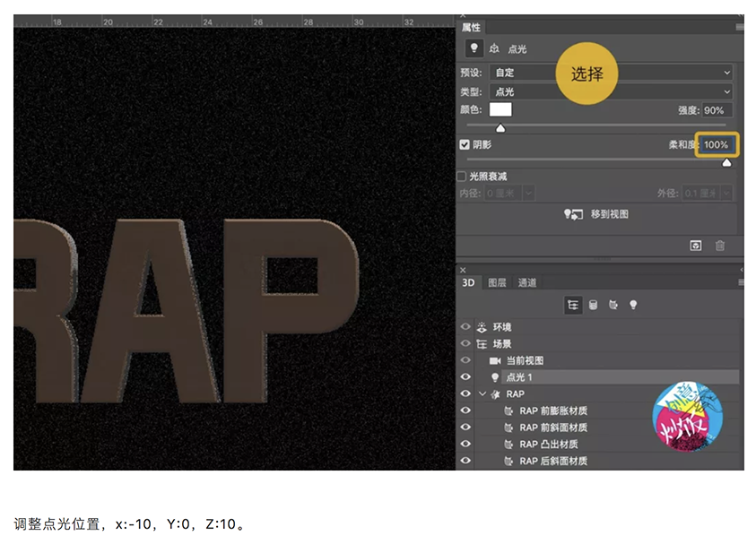756x553 pixels.
Task: Click the RAP 前膨胀材质 material icon
Action: pos(508,410)
